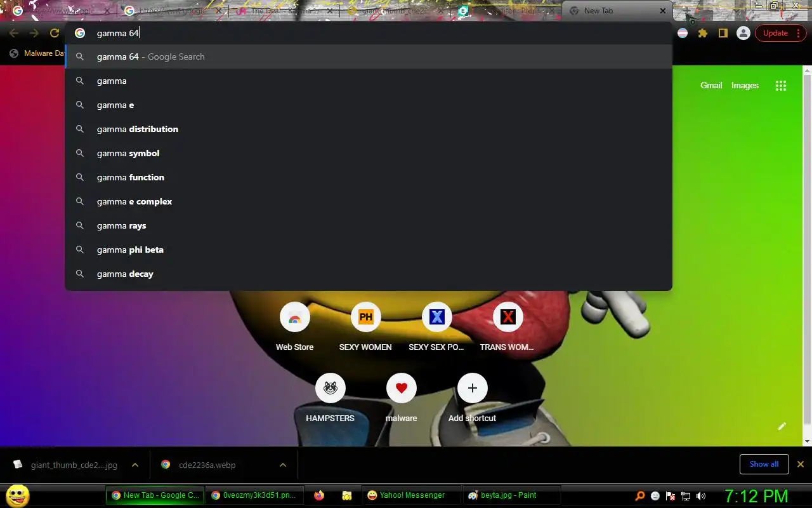Switch to beyta.jpg - Paint window
Viewport: 812px width, 508px height.
[x=511, y=495]
